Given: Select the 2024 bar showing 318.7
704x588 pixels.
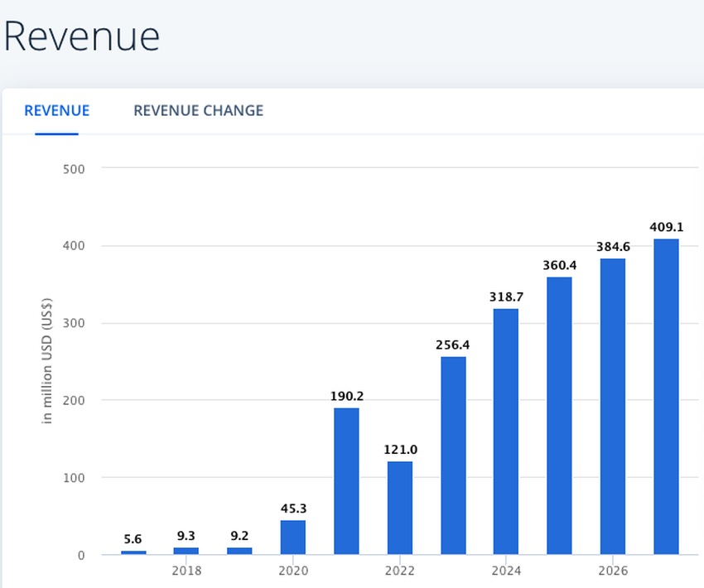Looking at the screenshot, I should [x=506, y=431].
